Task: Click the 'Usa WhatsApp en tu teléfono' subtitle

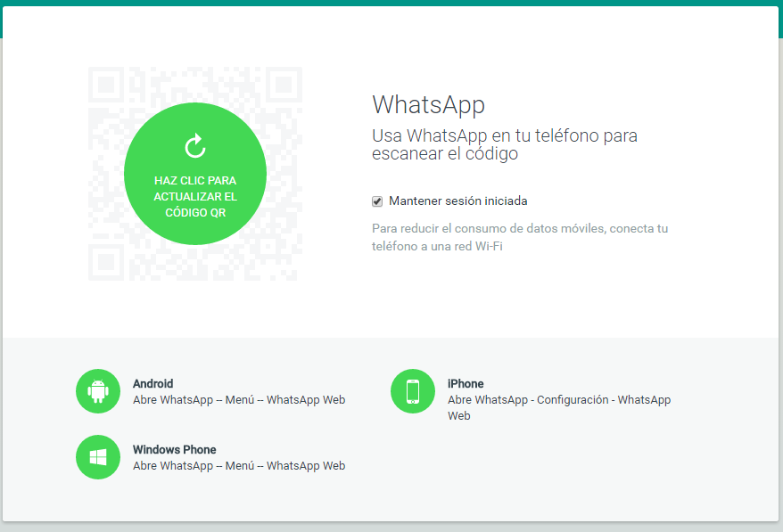Action: [x=504, y=144]
